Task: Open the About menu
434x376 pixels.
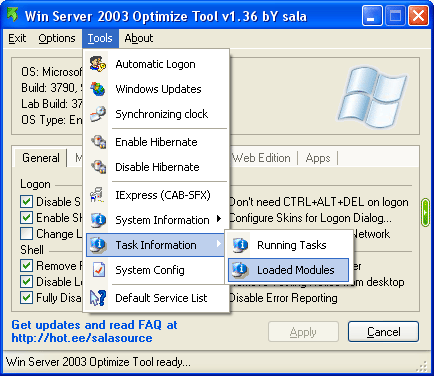Action: (x=139, y=38)
